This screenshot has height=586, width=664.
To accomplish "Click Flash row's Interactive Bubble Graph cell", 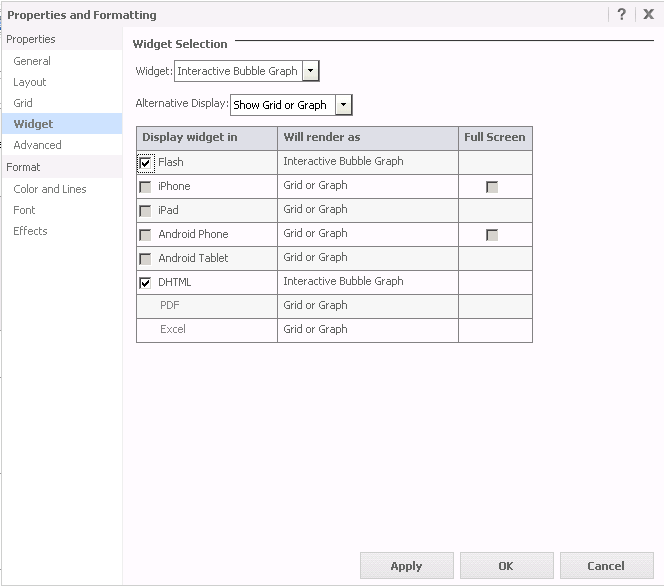I will 368,162.
